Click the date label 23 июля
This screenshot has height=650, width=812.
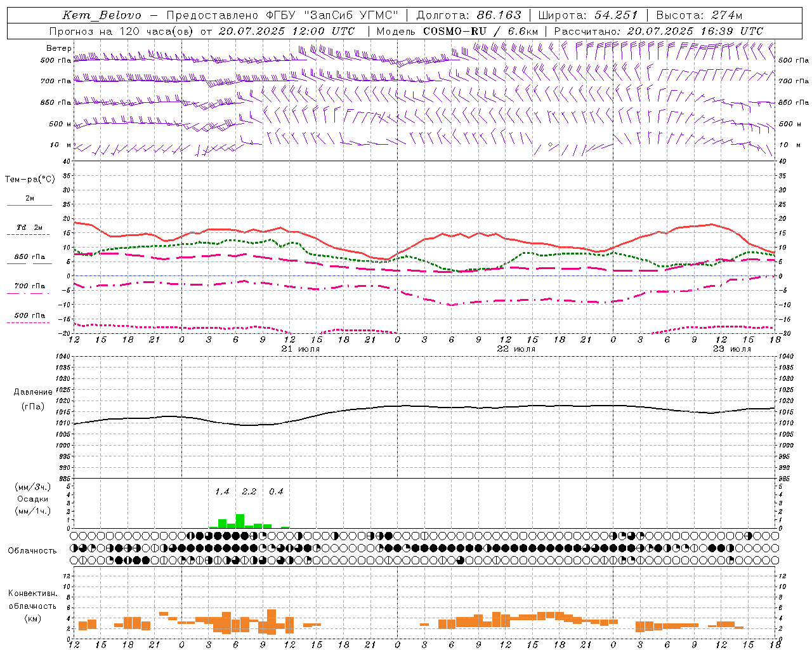click(x=731, y=349)
